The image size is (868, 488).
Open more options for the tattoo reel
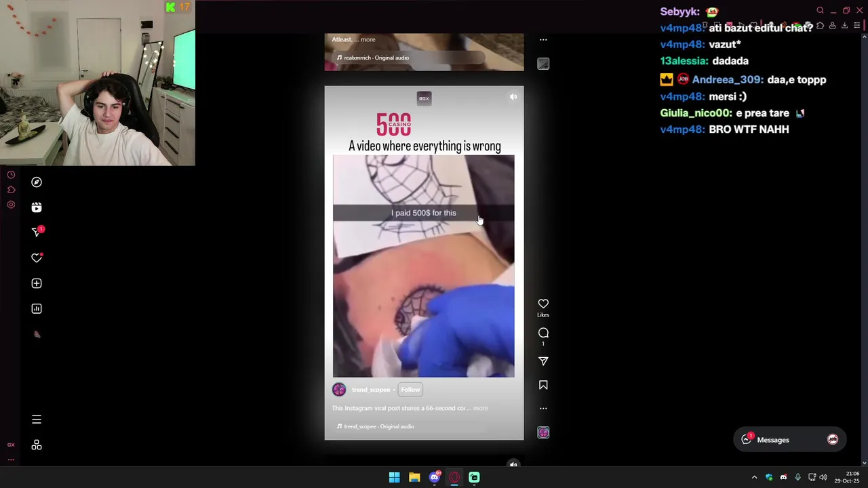pos(543,409)
